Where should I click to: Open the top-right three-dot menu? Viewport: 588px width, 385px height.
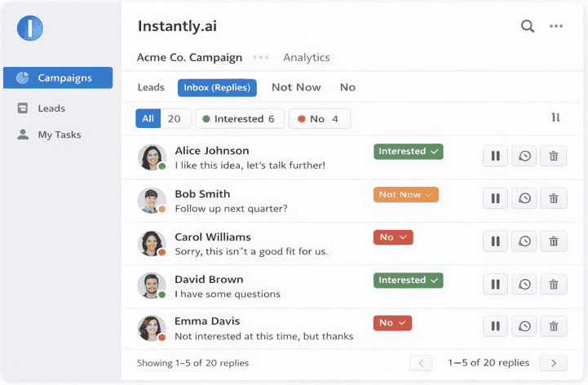tap(555, 26)
